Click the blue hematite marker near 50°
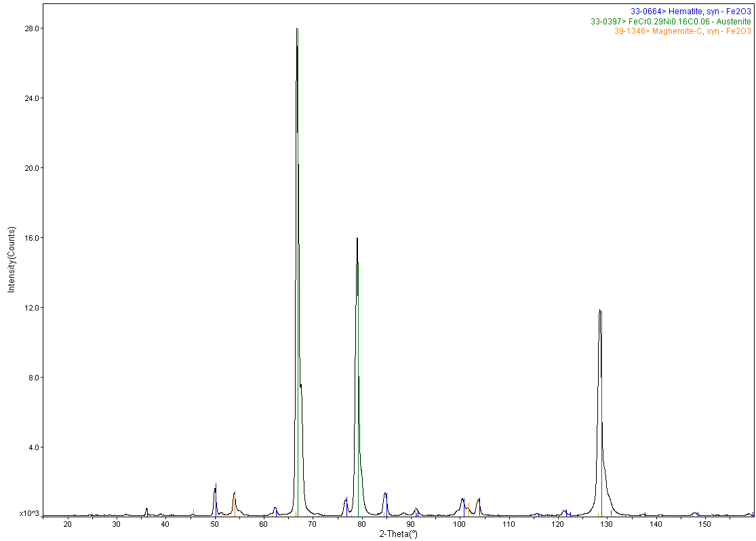The width and height of the screenshot is (756, 541). pos(216,500)
